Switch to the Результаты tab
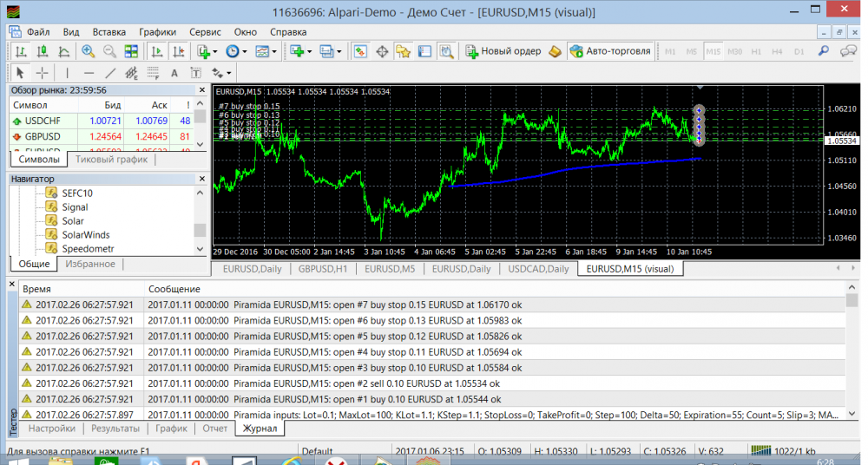 tap(115, 429)
